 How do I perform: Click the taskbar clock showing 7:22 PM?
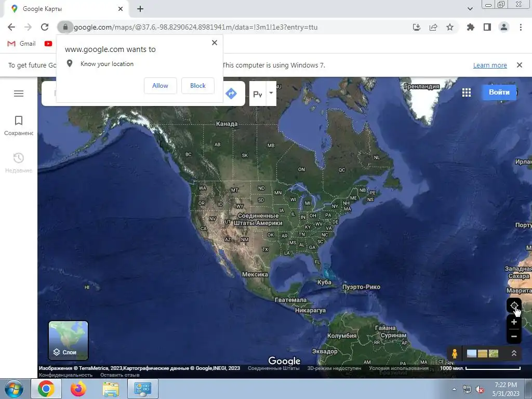coord(506,389)
